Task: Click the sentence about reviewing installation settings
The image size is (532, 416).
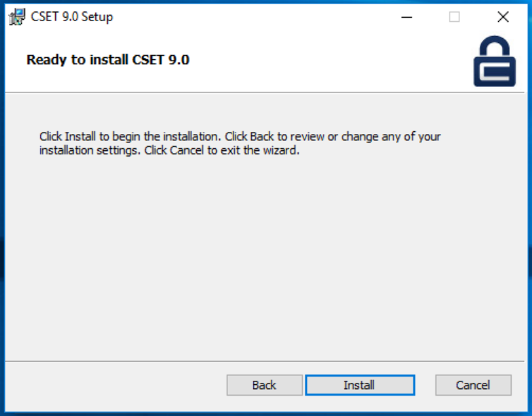Action: click(x=332, y=137)
